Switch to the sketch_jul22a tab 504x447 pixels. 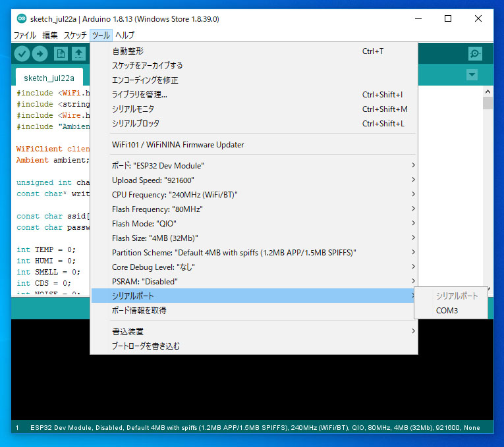point(49,78)
